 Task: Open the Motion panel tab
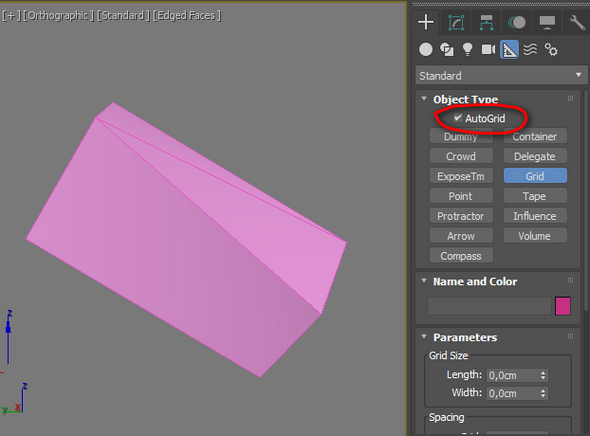pos(517,23)
